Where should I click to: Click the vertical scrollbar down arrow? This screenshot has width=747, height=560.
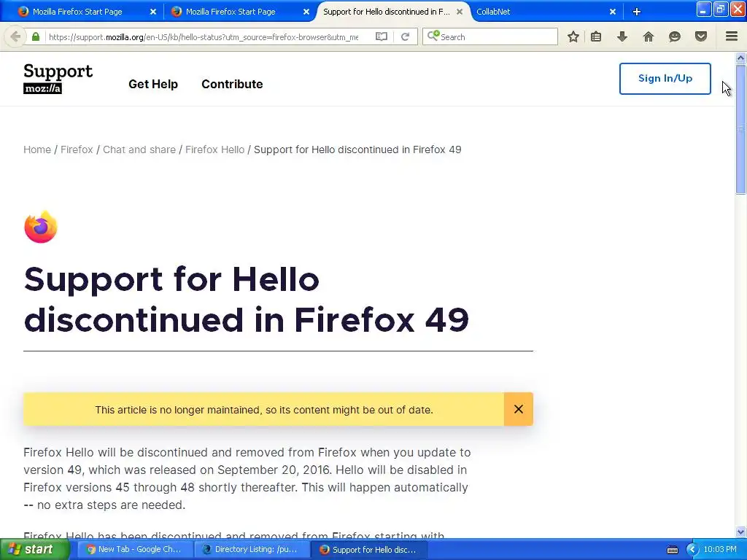(740, 532)
